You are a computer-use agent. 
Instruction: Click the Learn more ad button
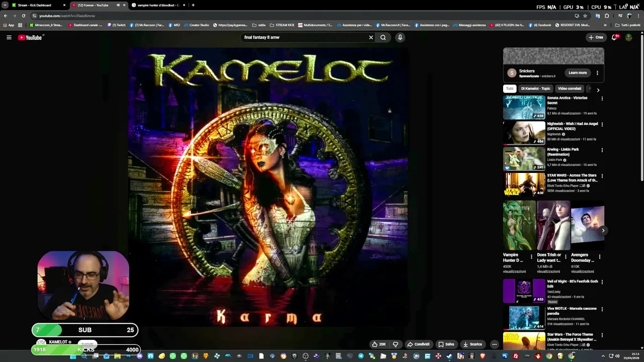pos(577,73)
